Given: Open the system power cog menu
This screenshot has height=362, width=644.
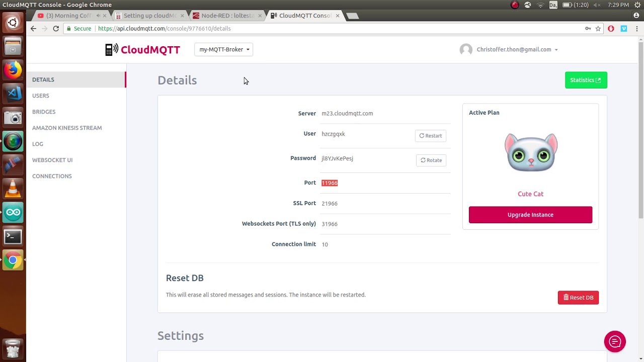Looking at the screenshot, I should (x=636, y=5).
